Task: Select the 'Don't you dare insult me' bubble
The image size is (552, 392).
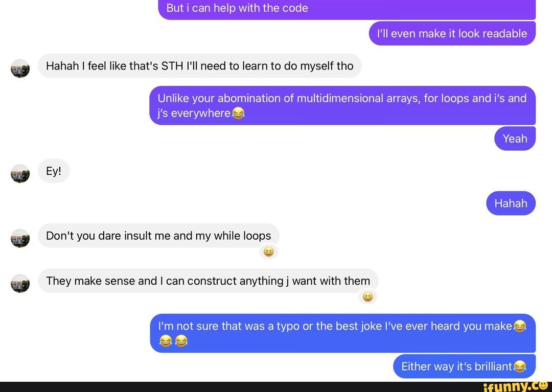Action: [158, 236]
